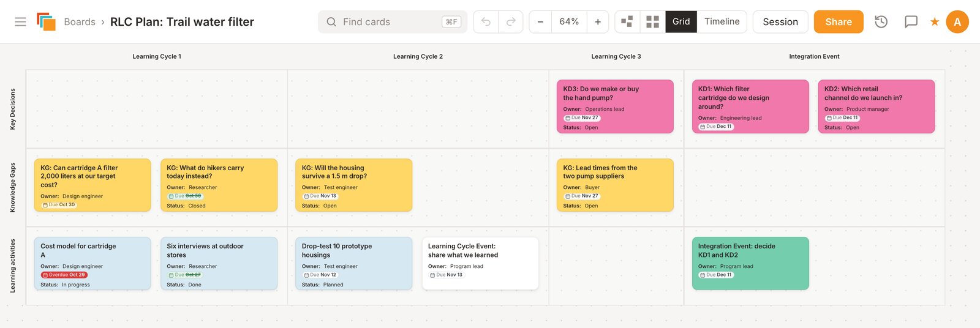Click the app logo icon

point(46,22)
